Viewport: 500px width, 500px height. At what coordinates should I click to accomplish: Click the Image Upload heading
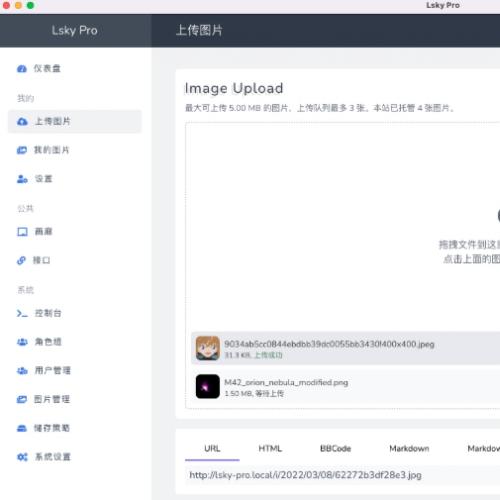tap(234, 88)
